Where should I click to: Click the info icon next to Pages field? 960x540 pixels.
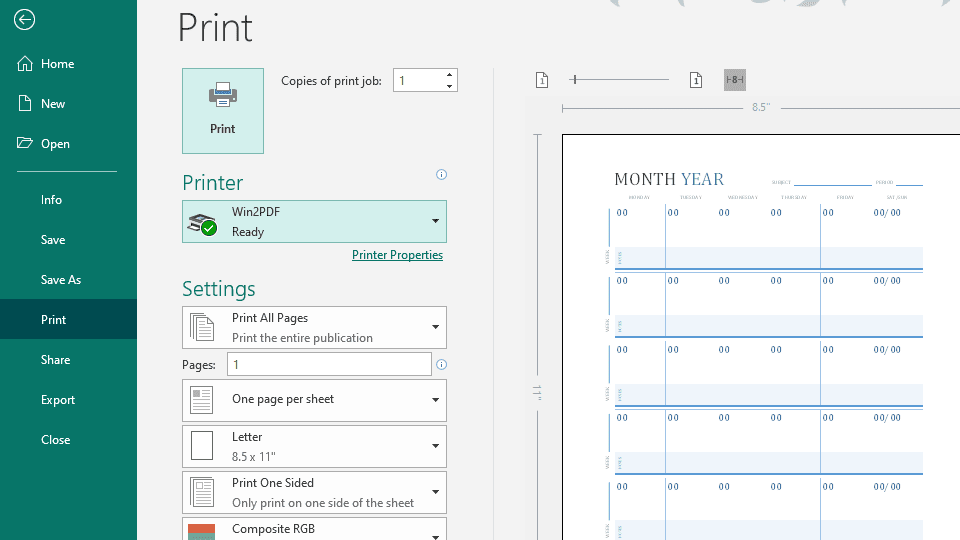tap(442, 365)
